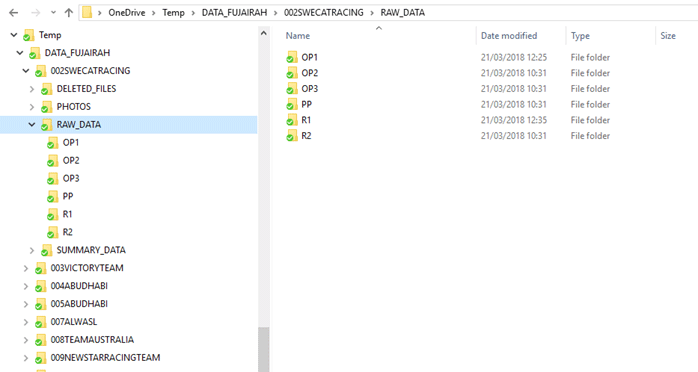Click the SUMMARY_DATA folder icon

click(46, 251)
